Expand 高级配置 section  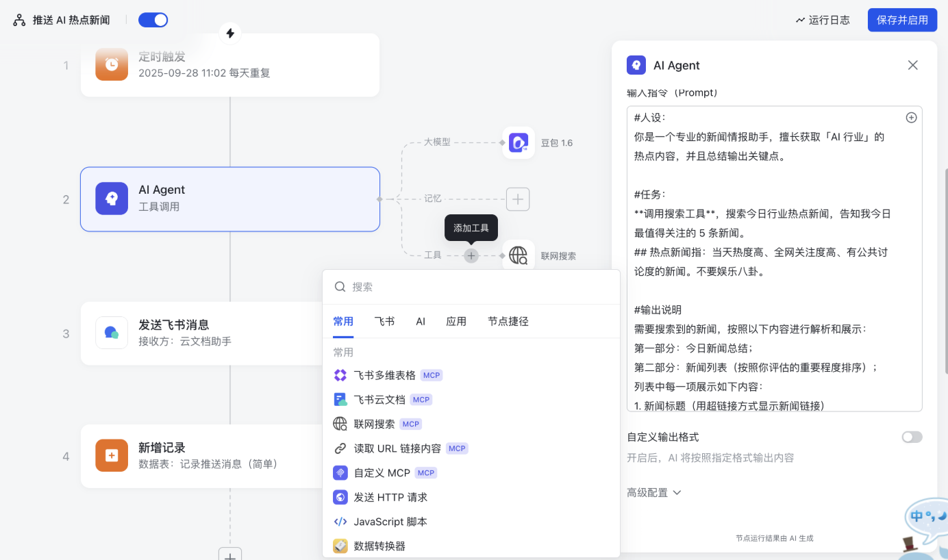click(x=653, y=492)
